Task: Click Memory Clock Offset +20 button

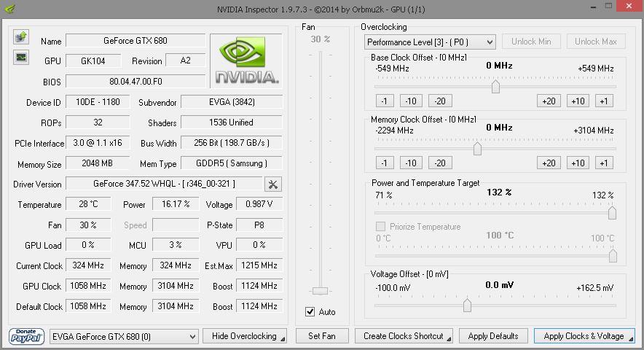Action: tap(549, 163)
